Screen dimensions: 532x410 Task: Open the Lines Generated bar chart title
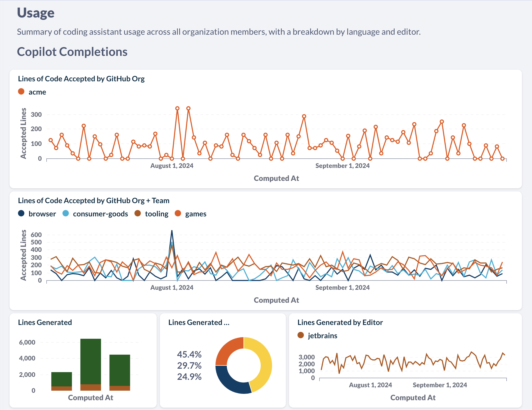click(x=45, y=322)
